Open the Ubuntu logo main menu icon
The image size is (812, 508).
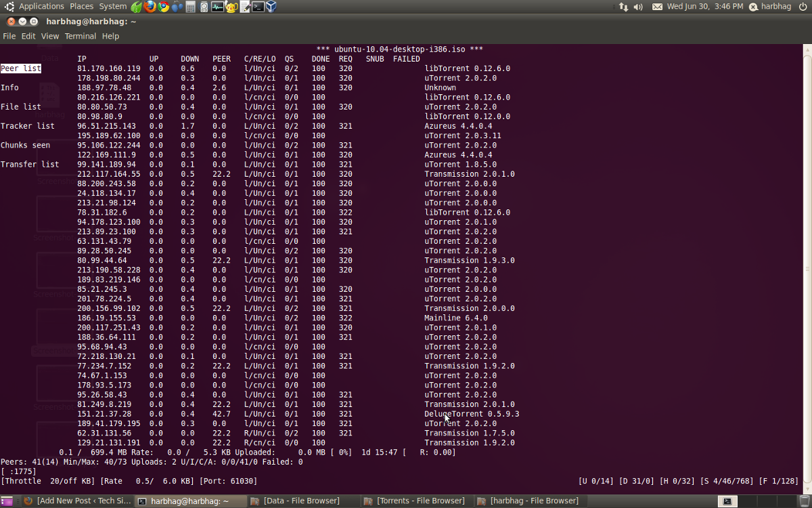coord(9,6)
